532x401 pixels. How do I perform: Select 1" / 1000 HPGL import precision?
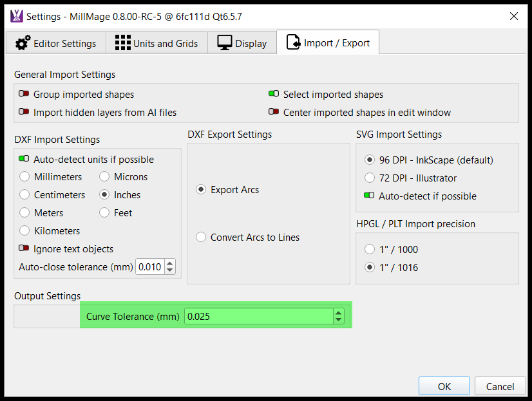(x=370, y=249)
